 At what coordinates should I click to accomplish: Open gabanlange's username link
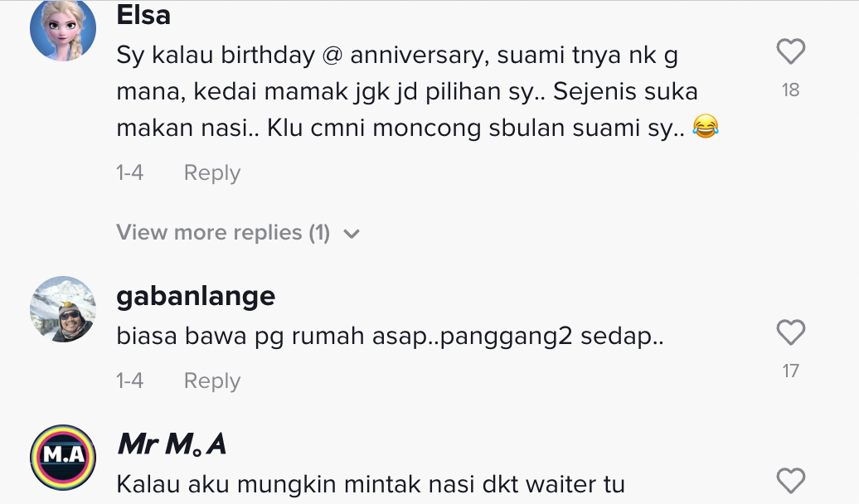tap(196, 295)
